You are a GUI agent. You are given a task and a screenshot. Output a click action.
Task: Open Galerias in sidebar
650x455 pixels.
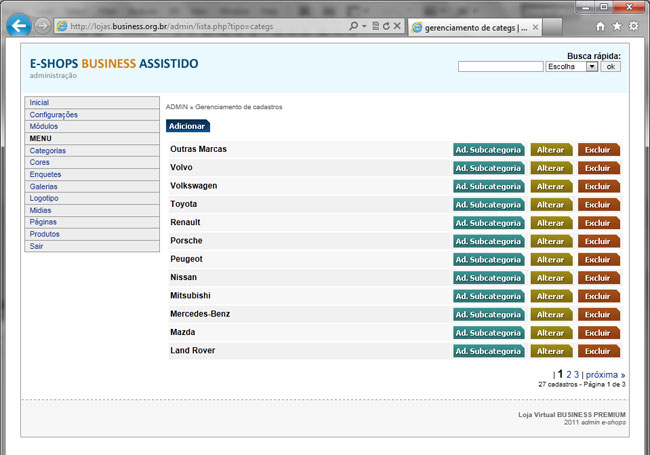coord(92,186)
